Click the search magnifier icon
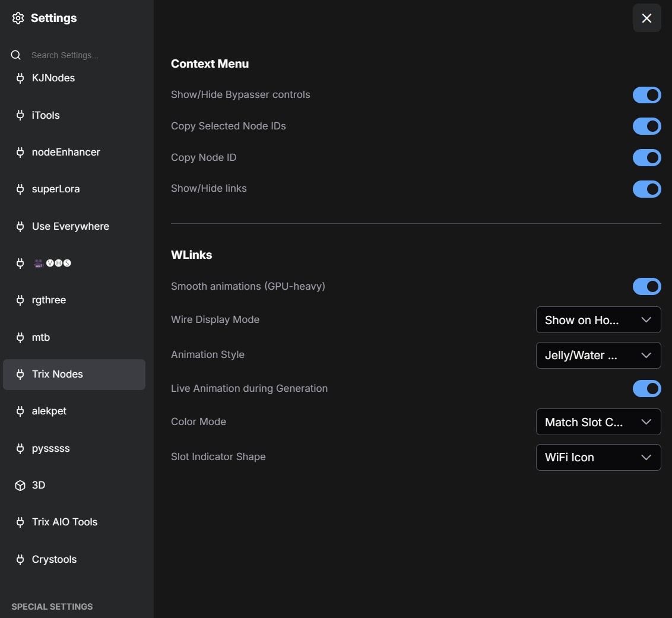This screenshot has height=618, width=672. coord(16,55)
